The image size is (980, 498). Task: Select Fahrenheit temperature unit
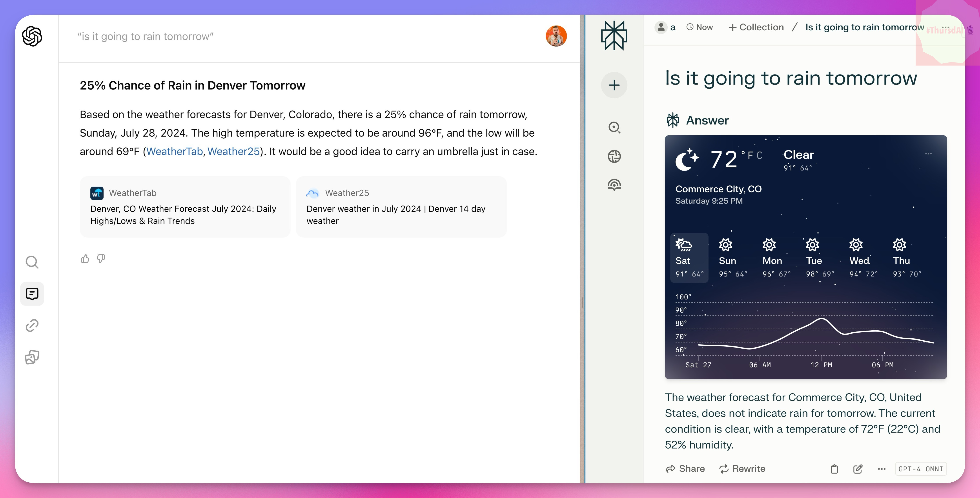750,155
